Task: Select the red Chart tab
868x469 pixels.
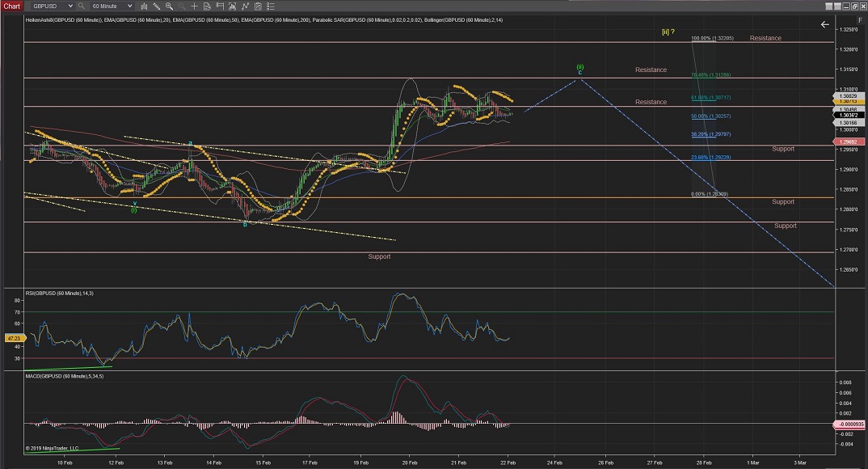Action: click(10, 6)
